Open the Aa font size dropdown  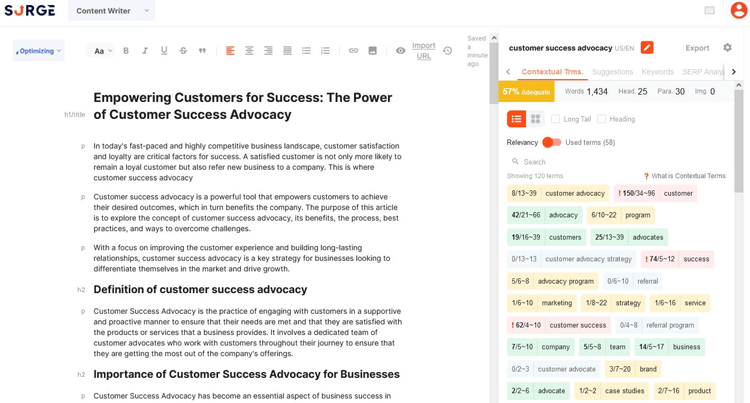[x=102, y=51]
